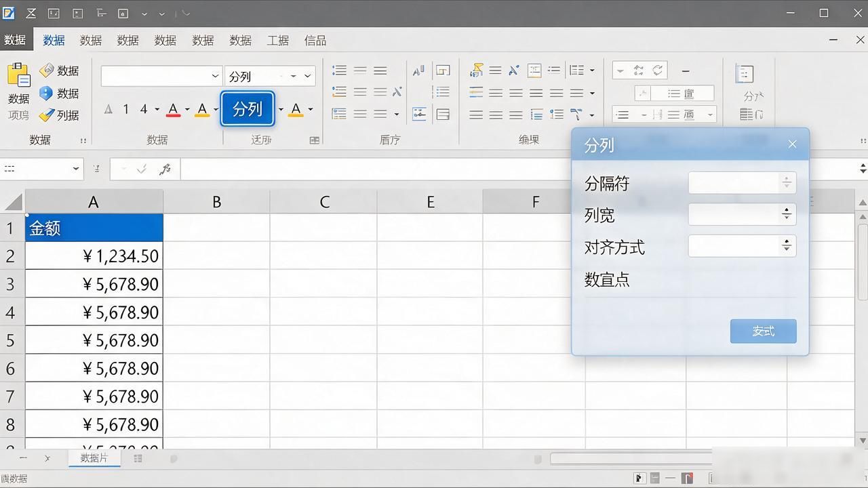Click the vertical scrollbar of the sheet
The height and width of the screenshot is (488, 868).
coord(863,261)
